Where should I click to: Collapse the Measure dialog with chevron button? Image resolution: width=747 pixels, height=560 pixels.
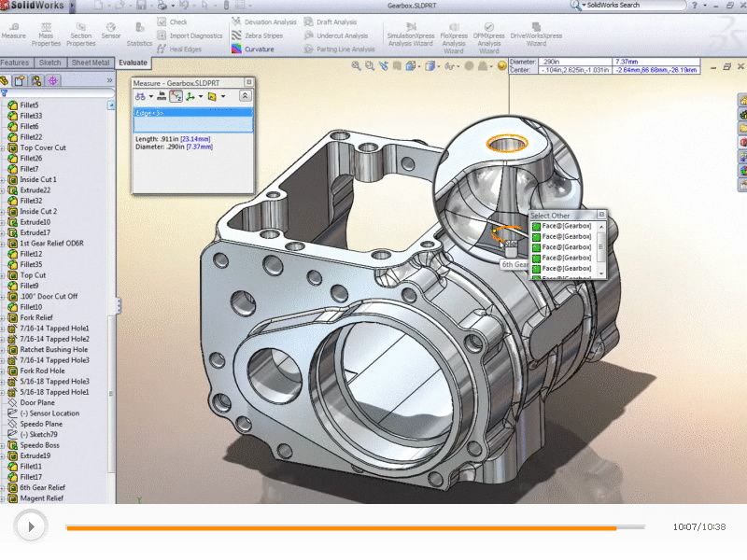(x=245, y=95)
